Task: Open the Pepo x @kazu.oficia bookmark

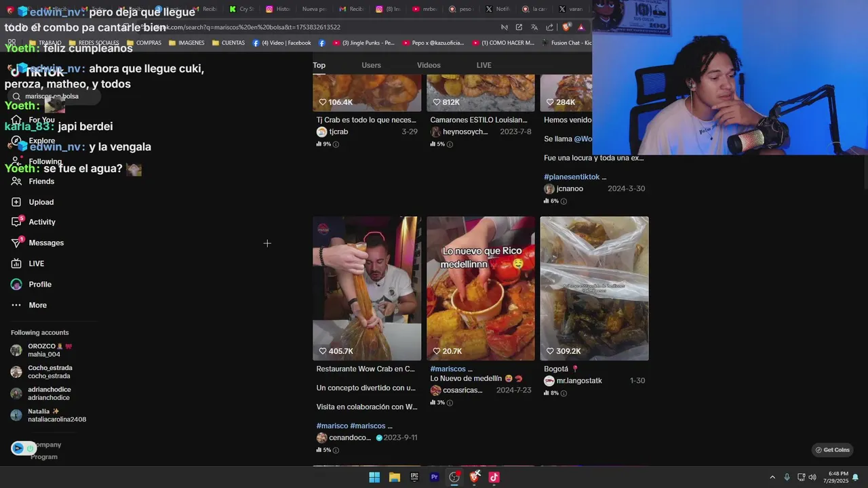Action: 433,43
